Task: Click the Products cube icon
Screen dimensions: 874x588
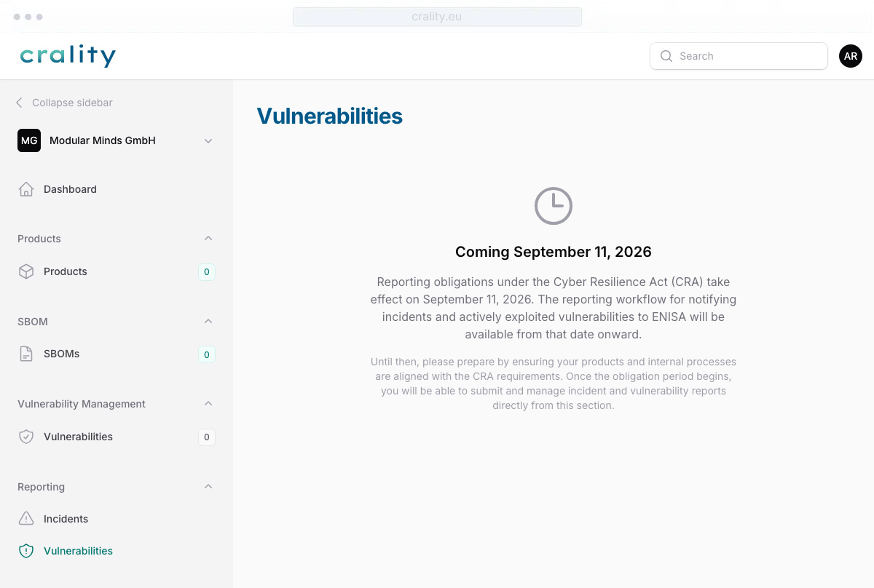Action: click(x=26, y=271)
